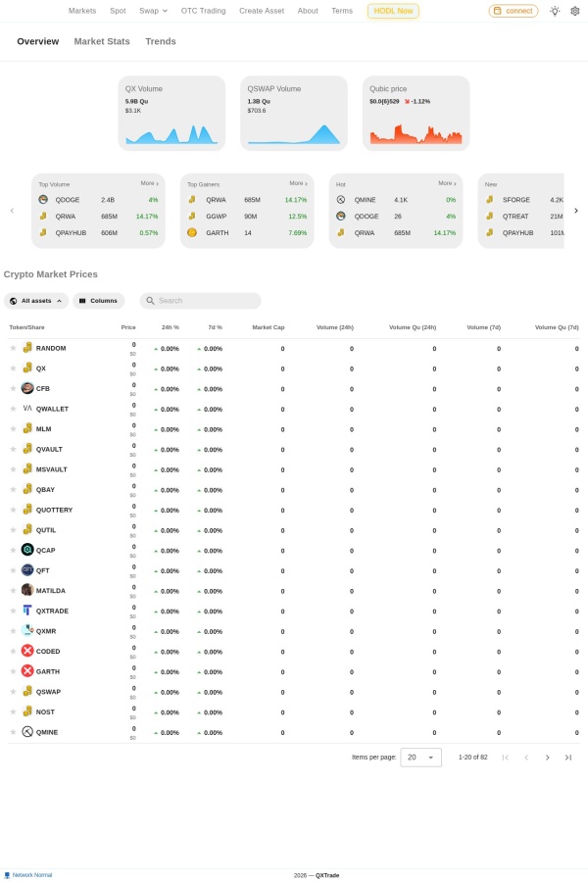Open the All assets filter dropdown
The height and width of the screenshot is (882, 588).
click(36, 301)
